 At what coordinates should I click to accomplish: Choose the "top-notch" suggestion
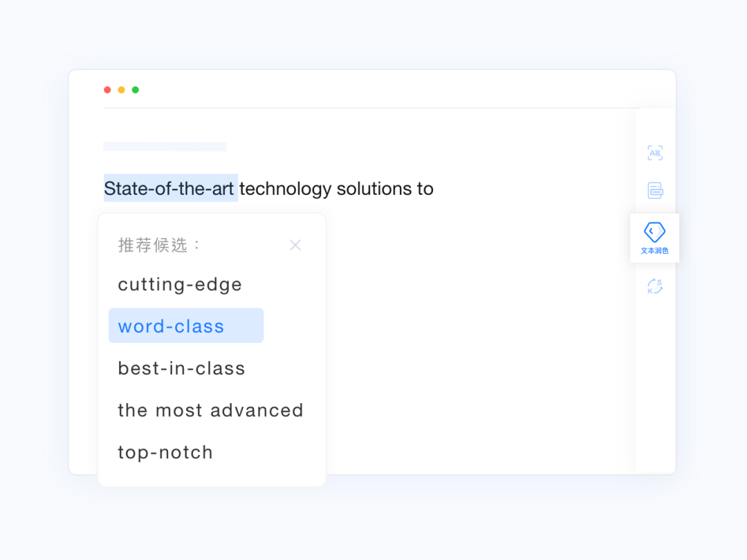click(x=165, y=452)
